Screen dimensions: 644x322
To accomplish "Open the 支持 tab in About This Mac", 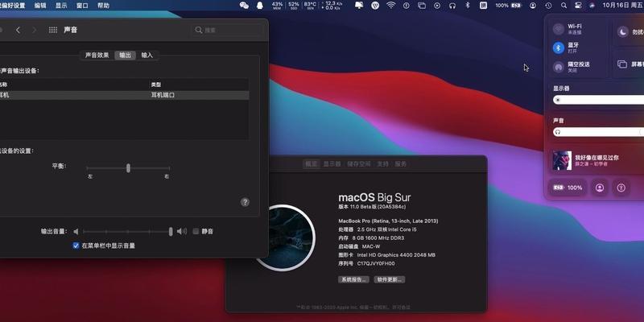I will pyautogui.click(x=383, y=164).
